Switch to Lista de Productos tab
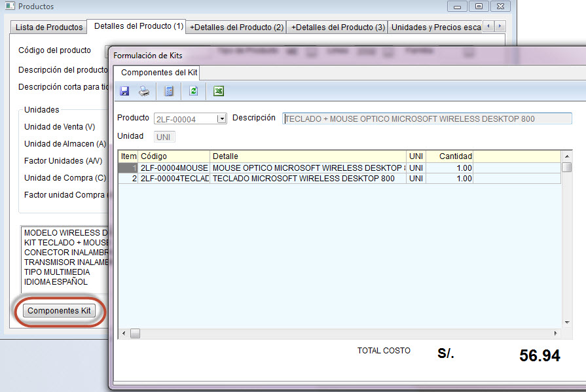The image size is (586, 392). pyautogui.click(x=49, y=27)
